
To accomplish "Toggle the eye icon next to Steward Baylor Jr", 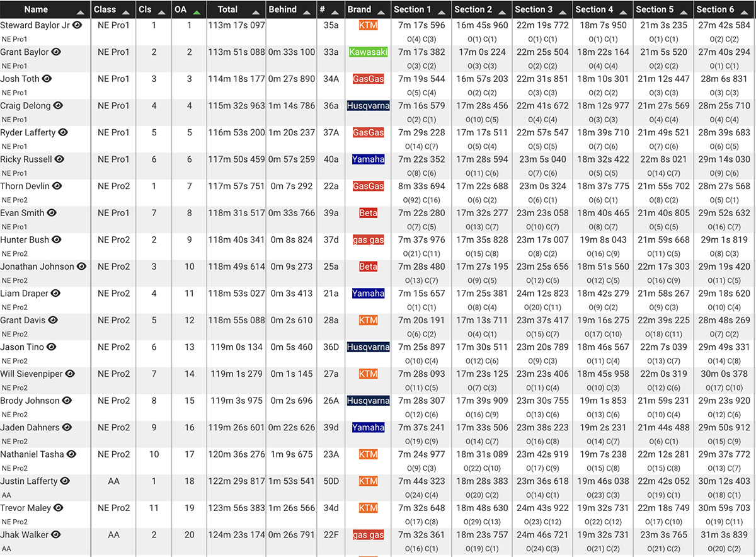I will coord(77,25).
